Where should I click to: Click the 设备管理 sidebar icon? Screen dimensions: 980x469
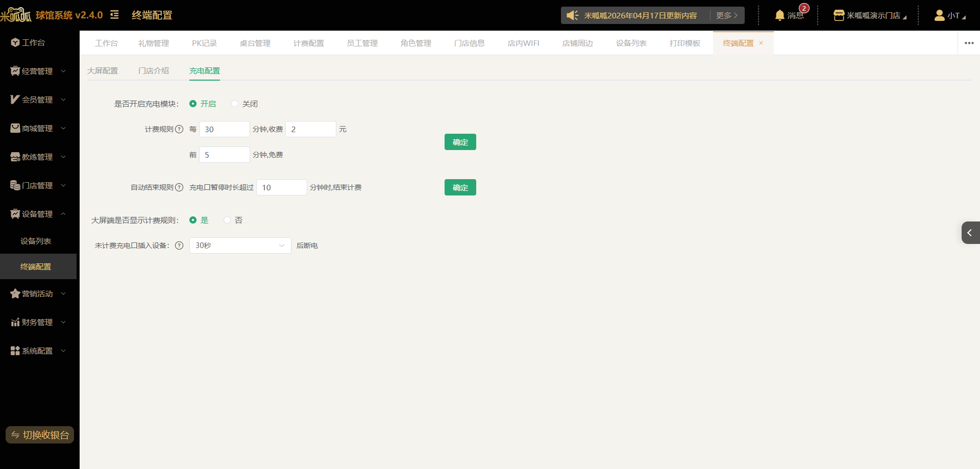tap(15, 214)
